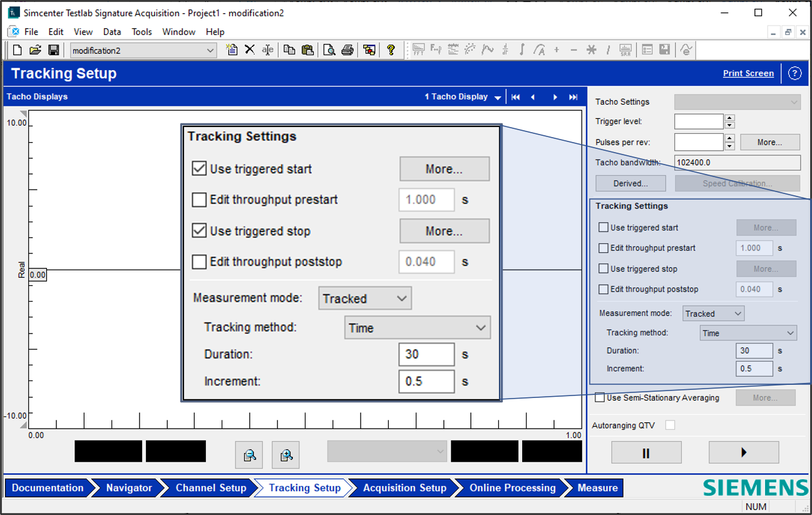Expand the 1 Tacho Display dropdown

coord(498,98)
